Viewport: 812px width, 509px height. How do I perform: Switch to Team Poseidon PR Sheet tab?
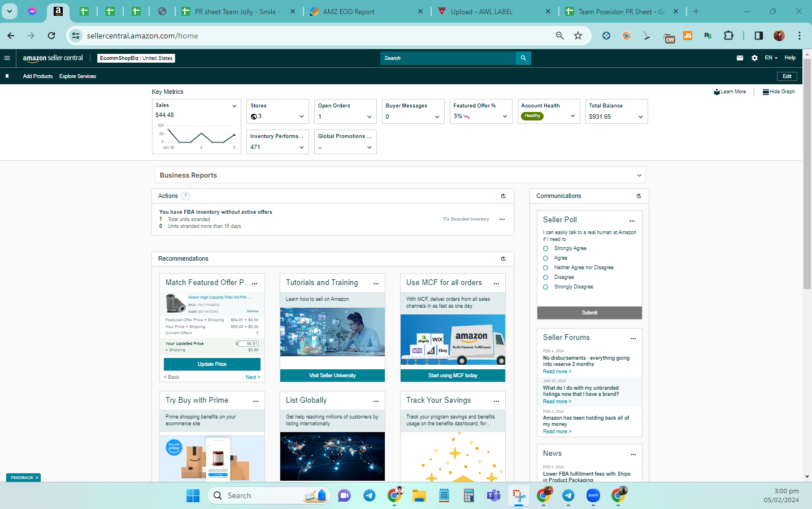click(622, 11)
